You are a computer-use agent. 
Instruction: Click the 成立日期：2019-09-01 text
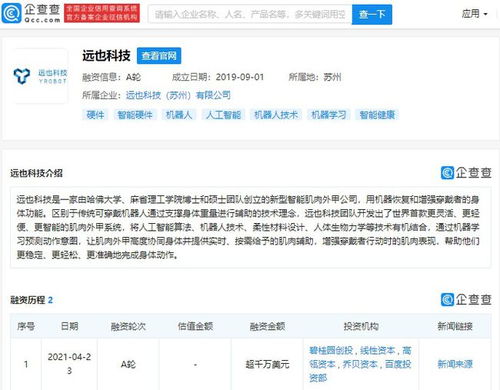218,77
